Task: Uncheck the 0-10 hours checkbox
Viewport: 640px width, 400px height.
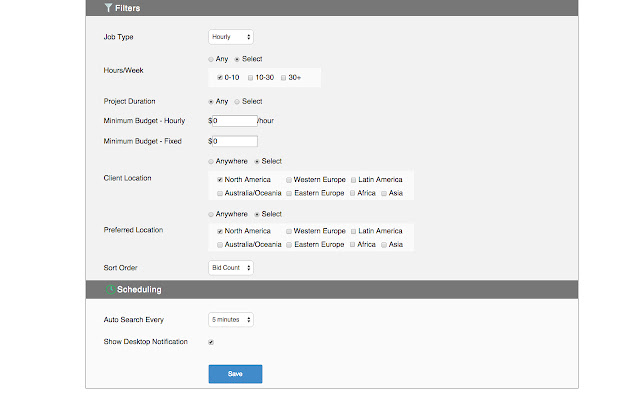Action: (x=219, y=77)
